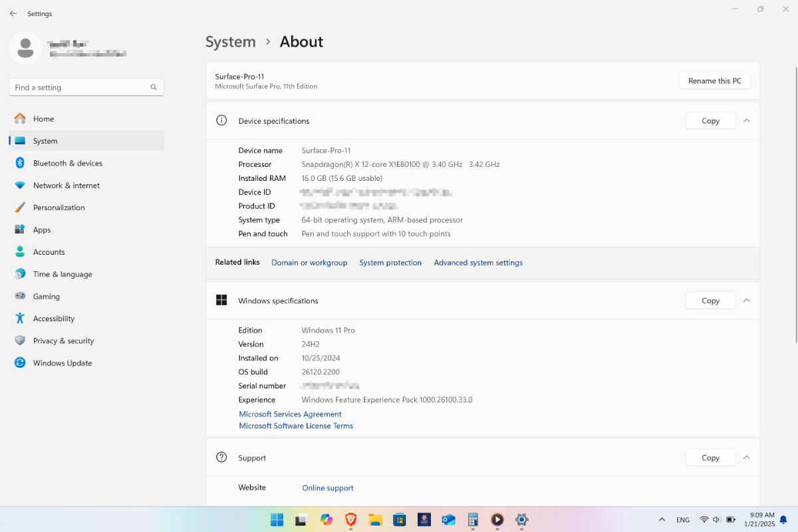Collapse the Support section
Viewport: 798px width, 532px height.
(x=746, y=458)
